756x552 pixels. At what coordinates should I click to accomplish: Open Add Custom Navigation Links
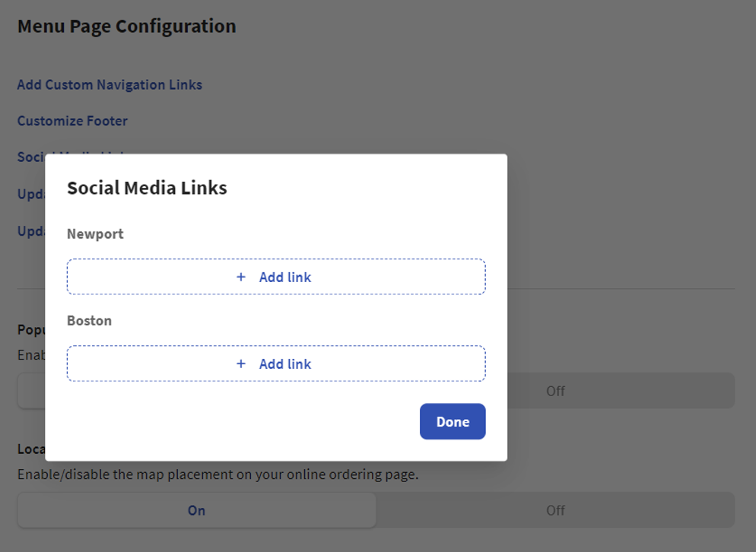click(x=109, y=84)
